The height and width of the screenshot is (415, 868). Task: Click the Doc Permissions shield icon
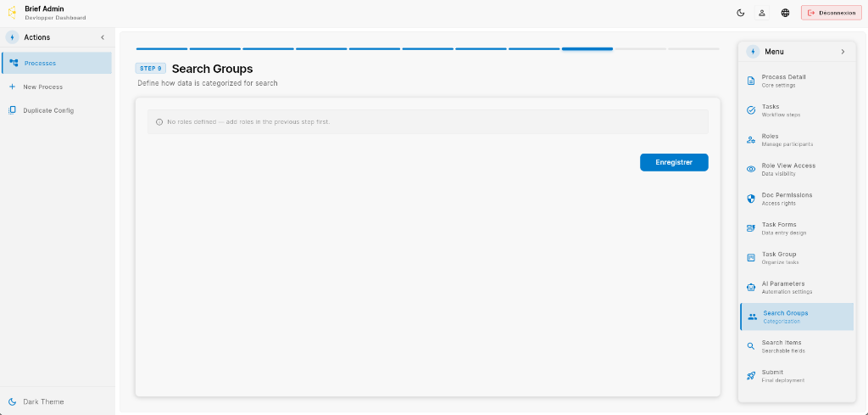pos(751,199)
